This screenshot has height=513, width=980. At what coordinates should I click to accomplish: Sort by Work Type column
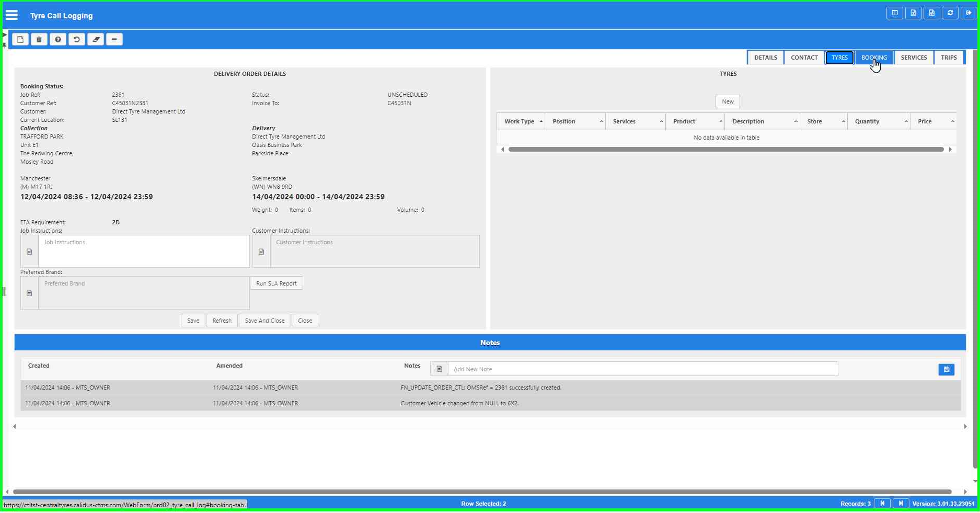(x=521, y=121)
